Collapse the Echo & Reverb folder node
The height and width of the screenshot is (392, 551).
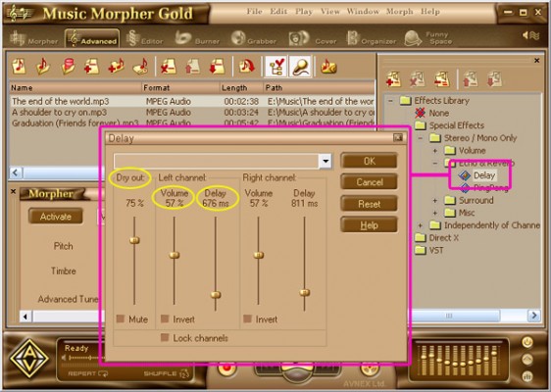[435, 164]
